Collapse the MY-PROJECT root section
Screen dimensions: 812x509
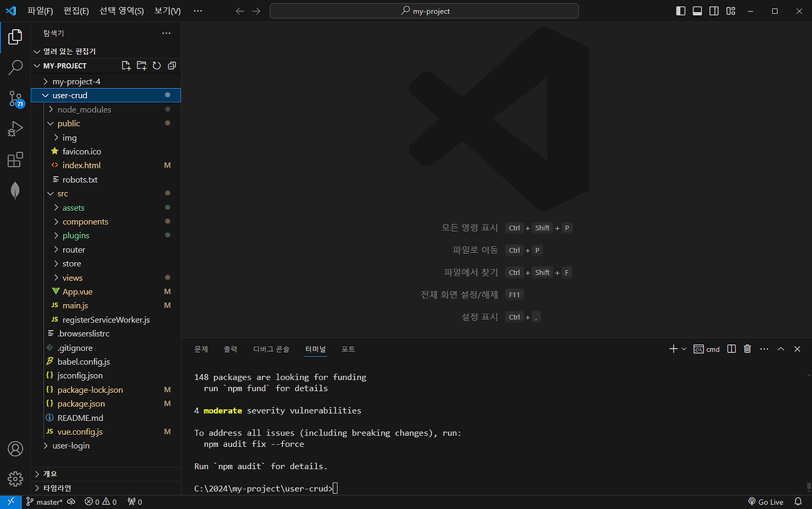tap(106, 65)
